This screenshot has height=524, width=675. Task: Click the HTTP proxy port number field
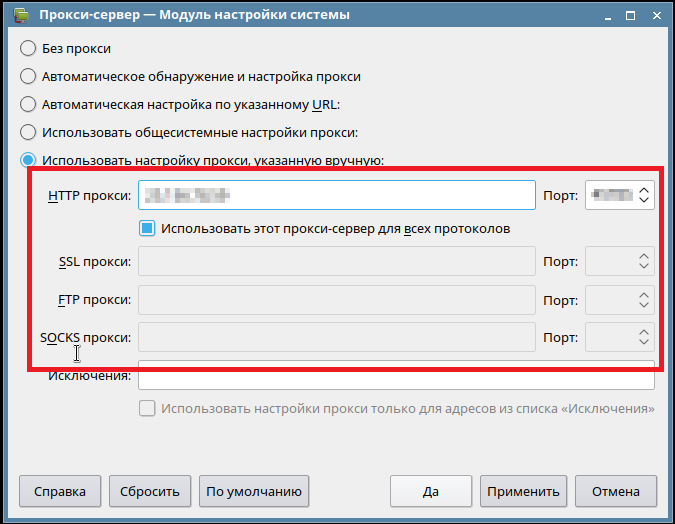pyautogui.click(x=611, y=195)
